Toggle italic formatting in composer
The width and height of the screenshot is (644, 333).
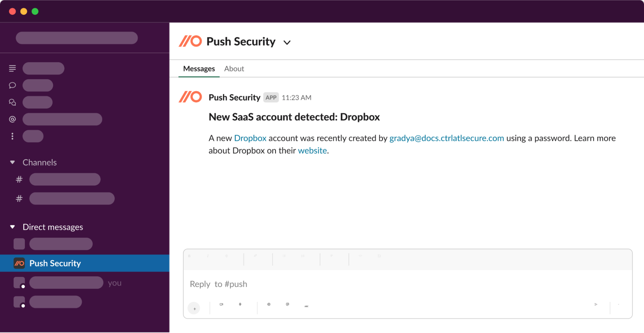(x=208, y=256)
